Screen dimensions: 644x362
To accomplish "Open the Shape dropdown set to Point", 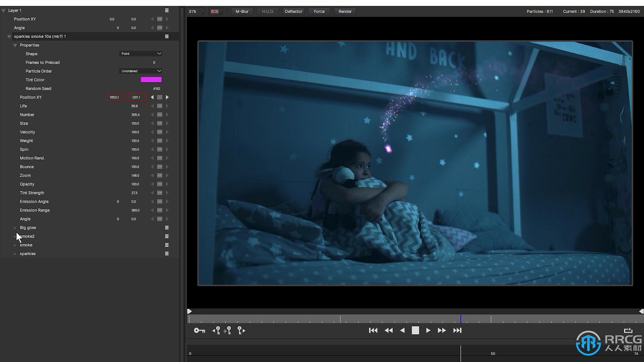I will [141, 54].
